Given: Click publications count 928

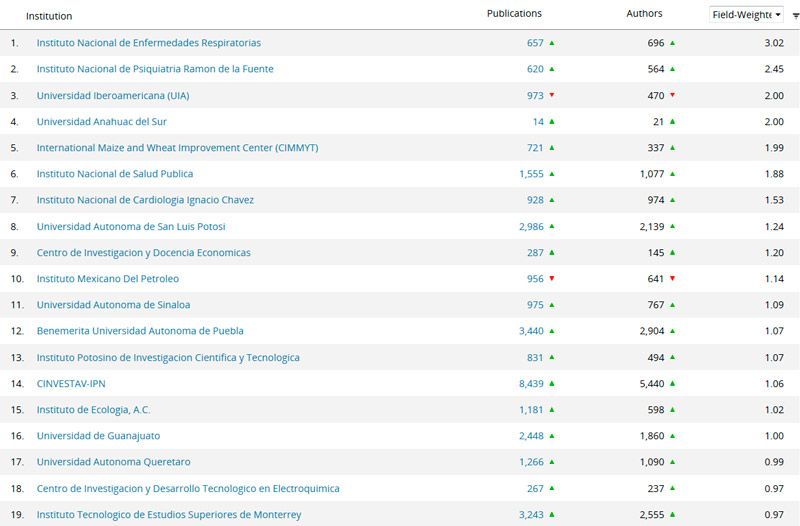Looking at the screenshot, I should [x=535, y=200].
